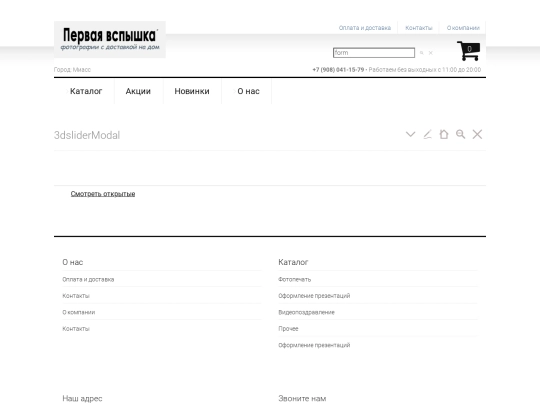540x405 pixels.
Task: Click the home icon in 3dsliderModal header
Action: [444, 134]
